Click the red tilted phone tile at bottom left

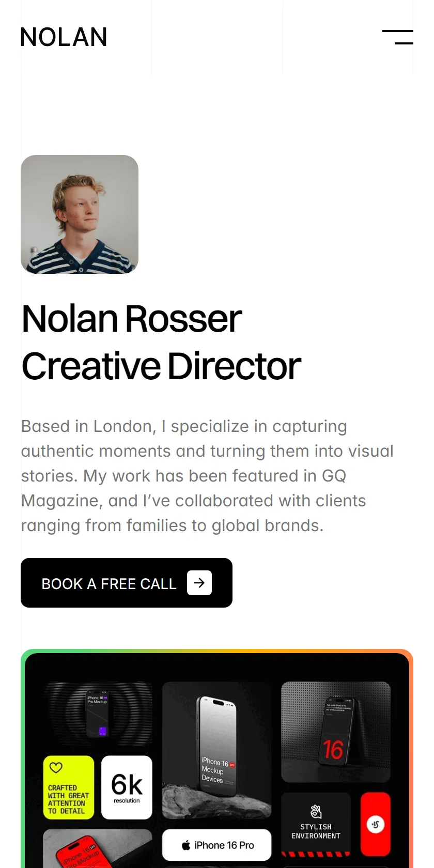click(x=98, y=848)
